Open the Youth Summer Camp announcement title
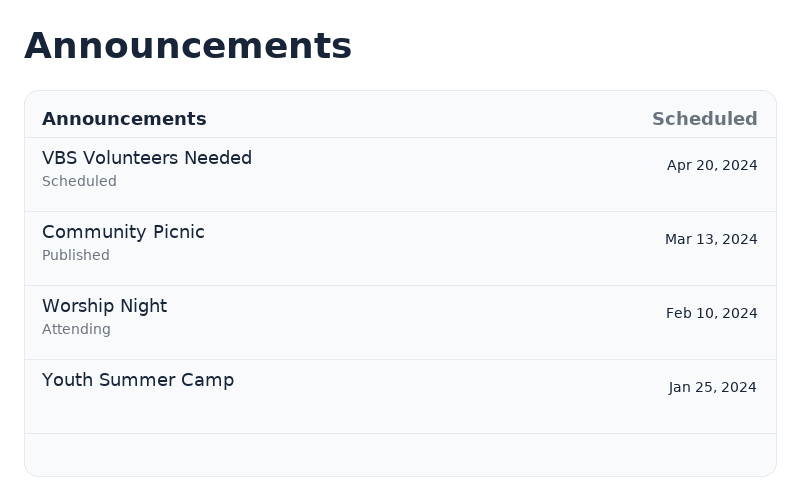The height and width of the screenshot is (500, 800). [138, 380]
